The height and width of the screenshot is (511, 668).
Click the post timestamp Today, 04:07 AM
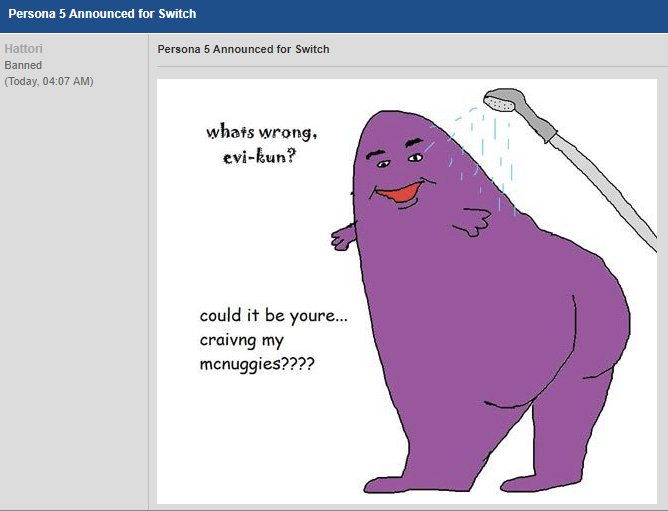(x=49, y=81)
